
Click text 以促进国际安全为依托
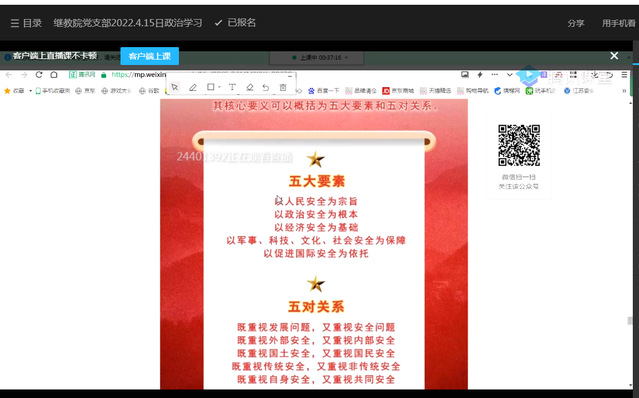[316, 253]
